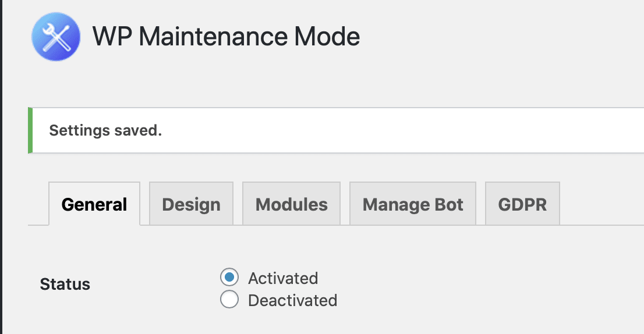Click the Activated label text
This screenshot has height=334, width=644.
click(283, 278)
